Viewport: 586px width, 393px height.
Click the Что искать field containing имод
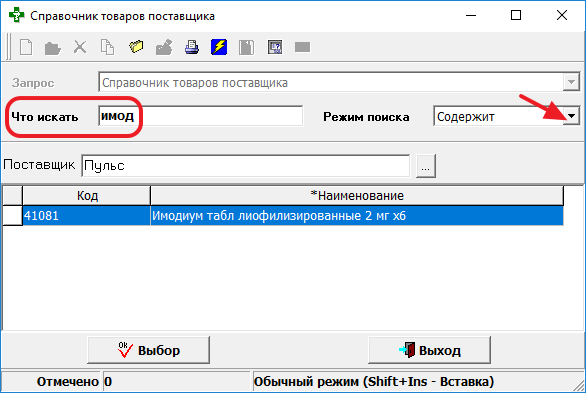(200, 116)
